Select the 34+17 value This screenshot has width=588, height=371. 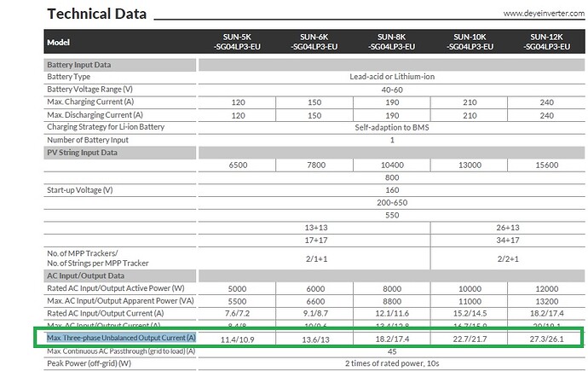[508, 240]
